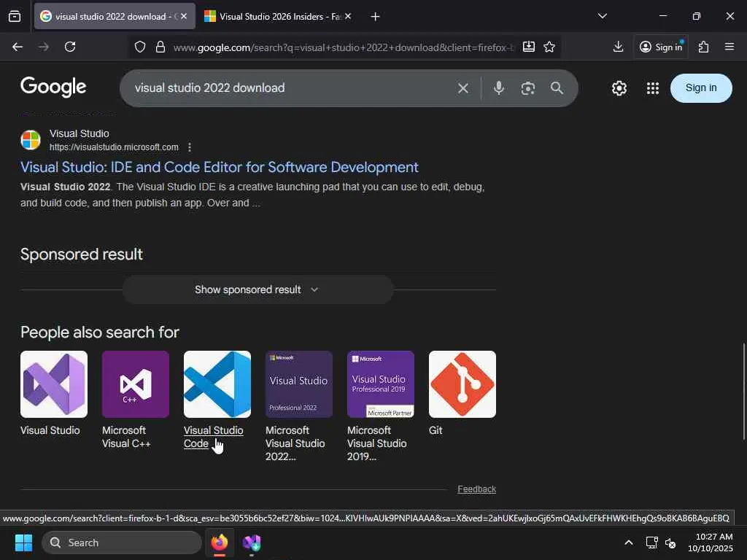Click the Git text label
The image size is (747, 560).
pyautogui.click(x=436, y=430)
